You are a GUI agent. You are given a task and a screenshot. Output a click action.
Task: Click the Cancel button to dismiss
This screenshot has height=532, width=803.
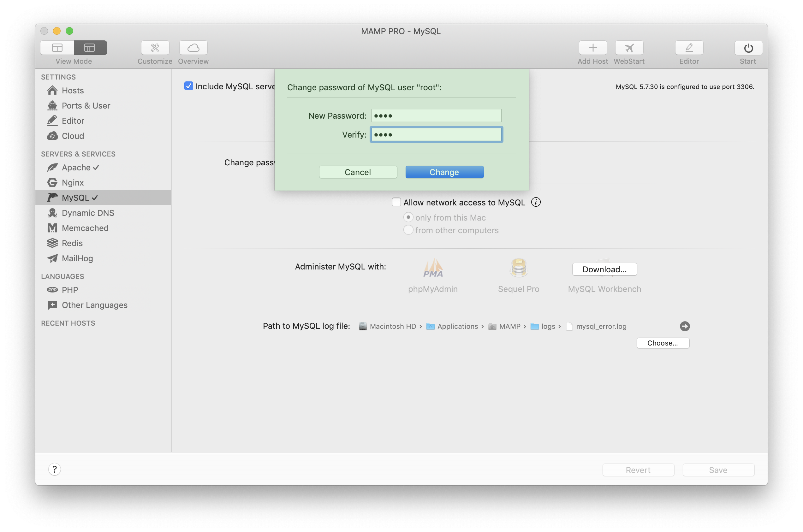click(x=358, y=172)
